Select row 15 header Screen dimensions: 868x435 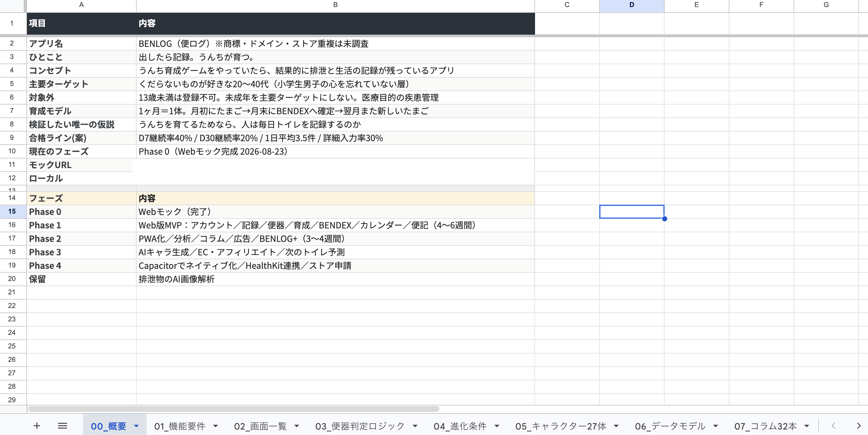point(12,212)
